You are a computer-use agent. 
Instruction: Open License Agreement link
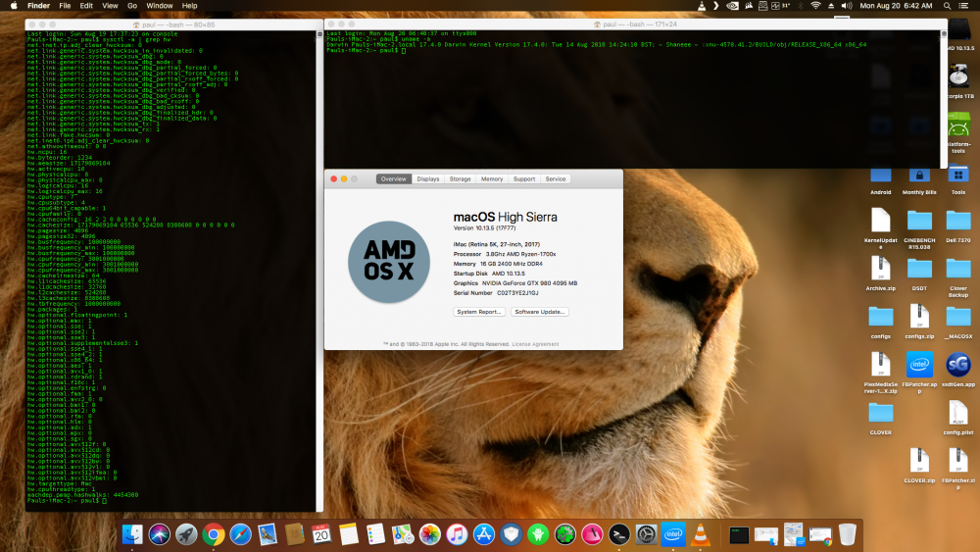536,344
